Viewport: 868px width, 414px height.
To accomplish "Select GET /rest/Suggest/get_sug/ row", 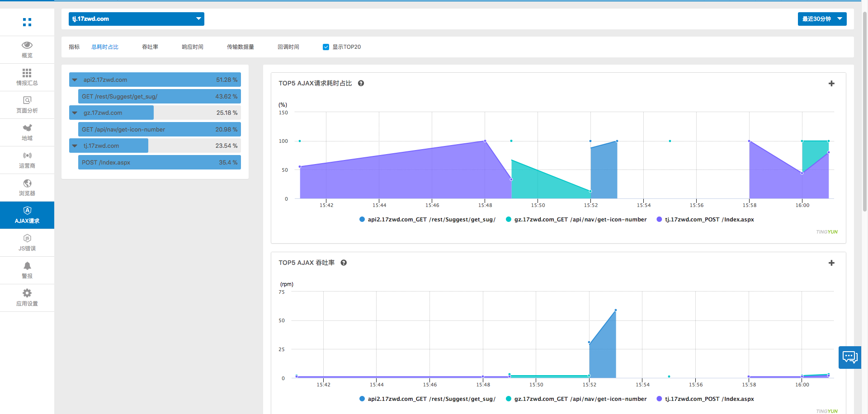I will (x=160, y=96).
